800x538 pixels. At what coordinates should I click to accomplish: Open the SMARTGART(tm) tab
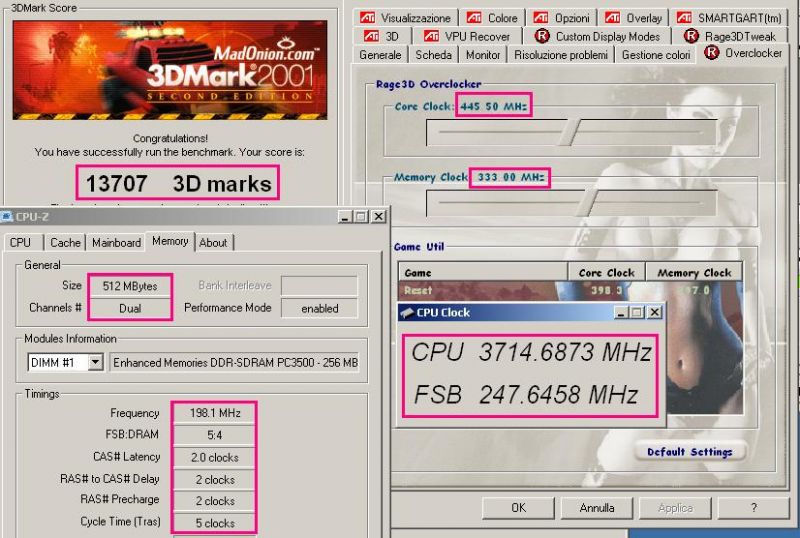pyautogui.click(x=729, y=18)
